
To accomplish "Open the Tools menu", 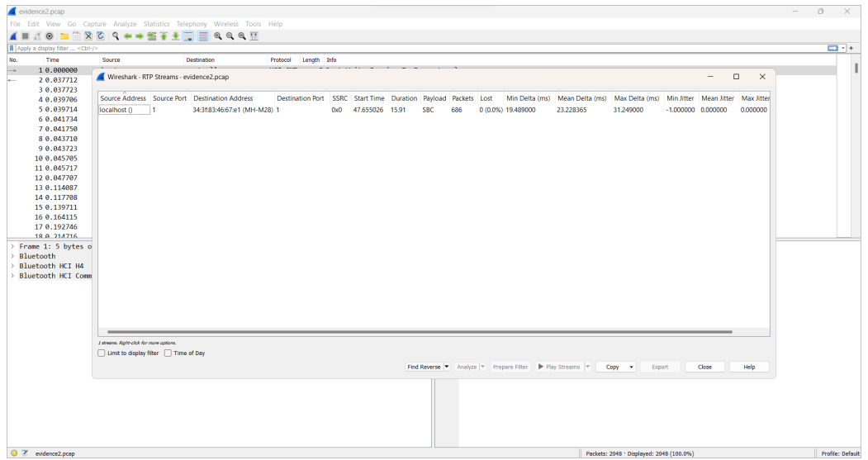I will [253, 24].
